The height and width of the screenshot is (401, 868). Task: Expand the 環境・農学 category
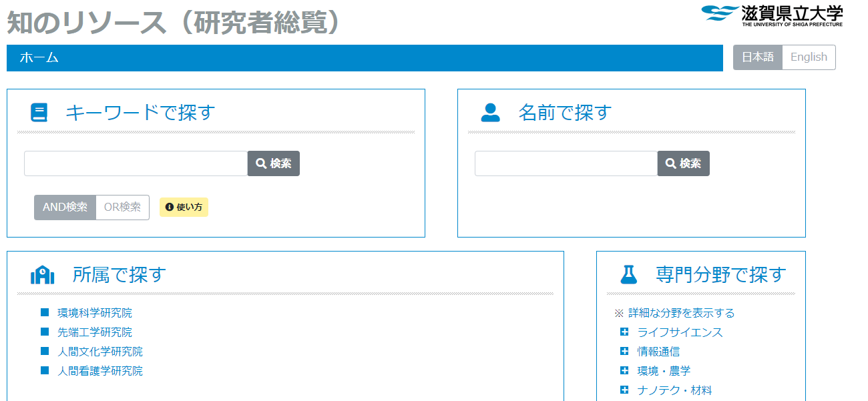624,371
